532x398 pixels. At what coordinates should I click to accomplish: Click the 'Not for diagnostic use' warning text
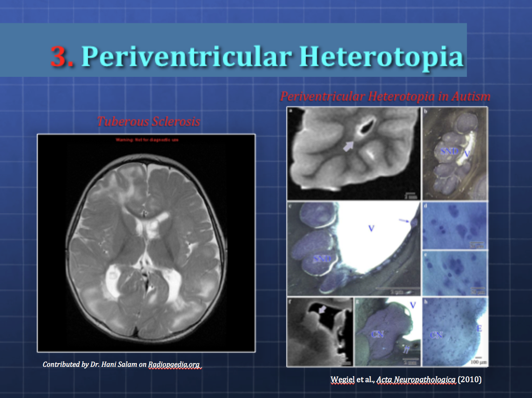pyautogui.click(x=147, y=139)
